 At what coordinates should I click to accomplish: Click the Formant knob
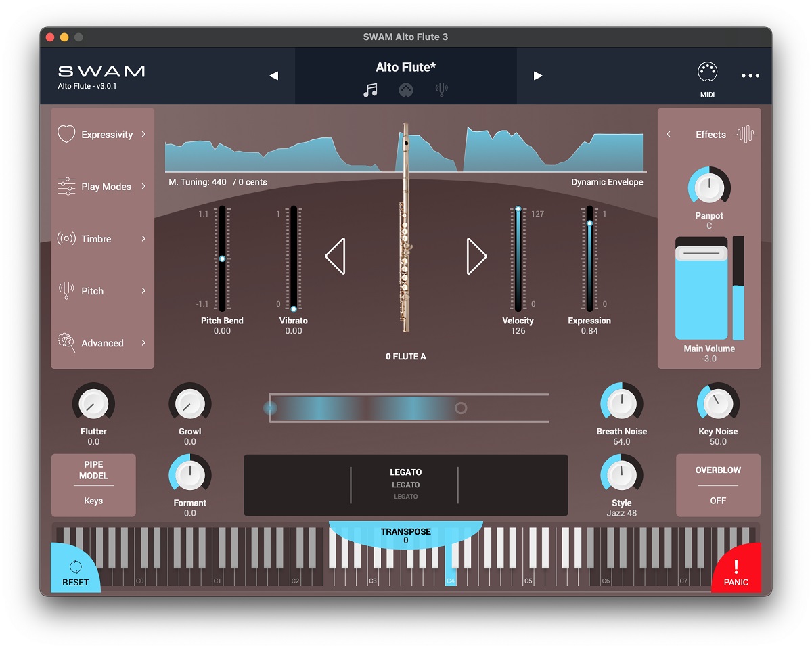click(x=190, y=475)
